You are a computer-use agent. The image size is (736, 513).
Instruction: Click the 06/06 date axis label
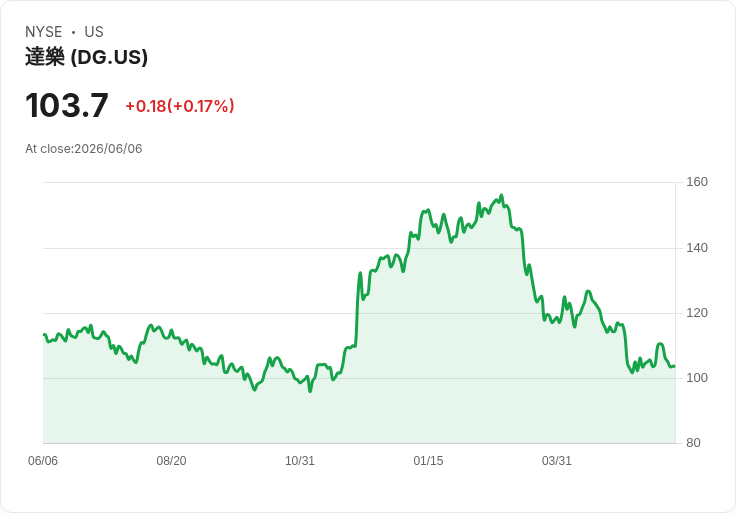[x=43, y=461]
